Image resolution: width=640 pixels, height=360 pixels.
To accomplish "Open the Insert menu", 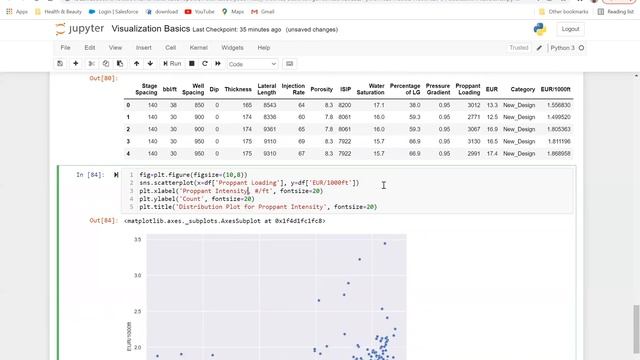I will [x=144, y=48].
